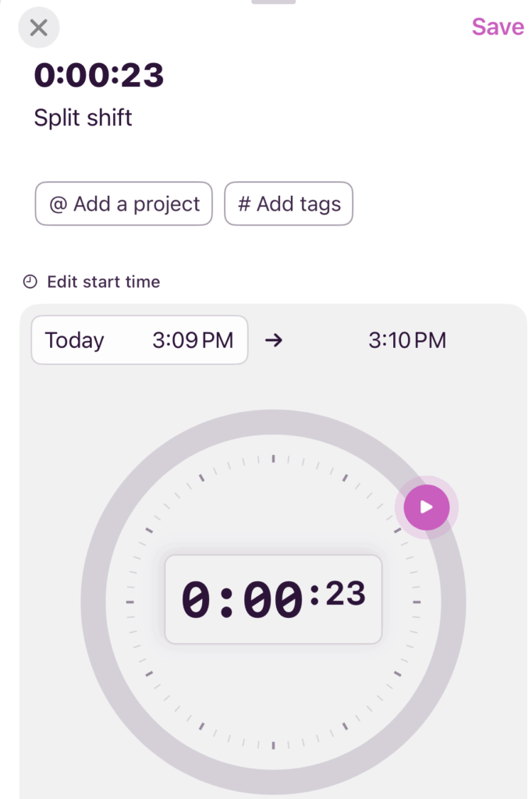The image size is (532, 799).
Task: Click the # symbol for tags
Action: pos(244,204)
